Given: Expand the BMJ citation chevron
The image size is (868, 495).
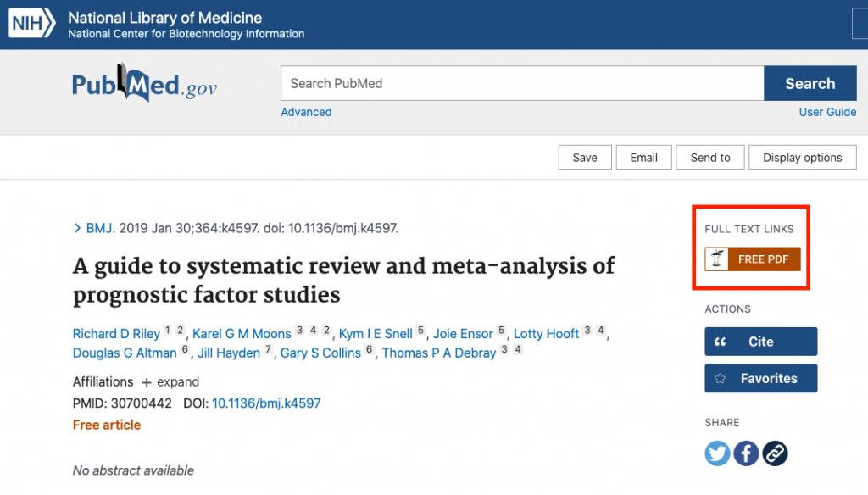Looking at the screenshot, I should coord(77,227).
